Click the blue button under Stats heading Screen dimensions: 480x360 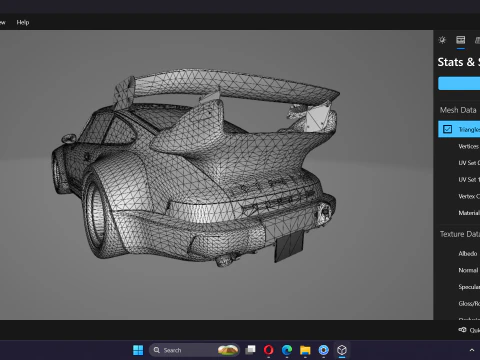click(459, 83)
